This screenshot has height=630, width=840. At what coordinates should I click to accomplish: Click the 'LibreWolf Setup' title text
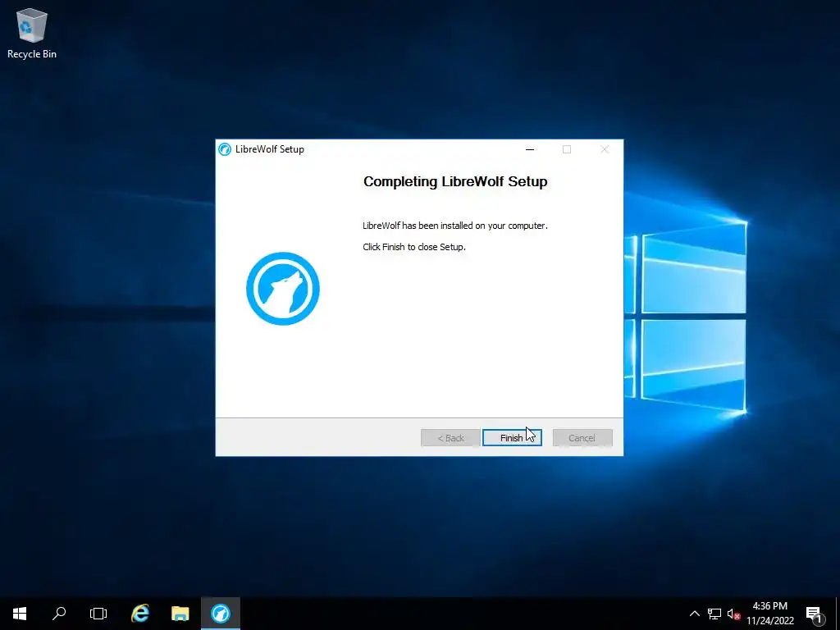coord(269,149)
